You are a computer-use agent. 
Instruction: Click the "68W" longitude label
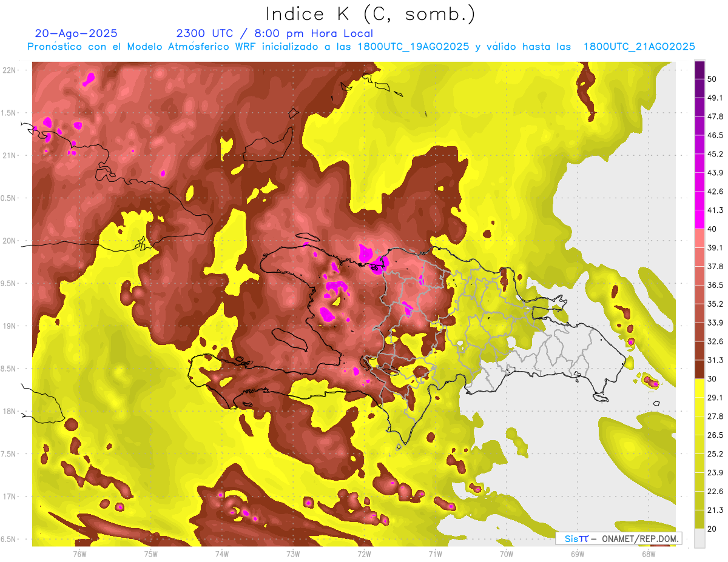(x=648, y=554)
